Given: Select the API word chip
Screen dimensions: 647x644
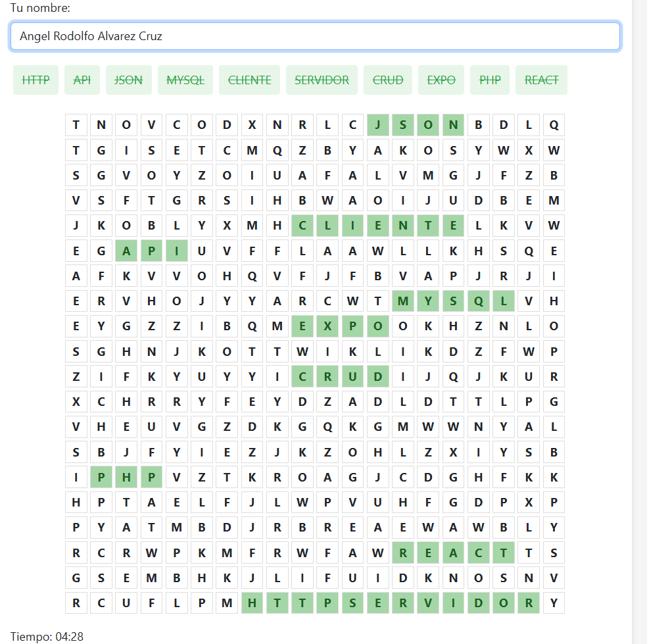Looking at the screenshot, I should (x=82, y=80).
